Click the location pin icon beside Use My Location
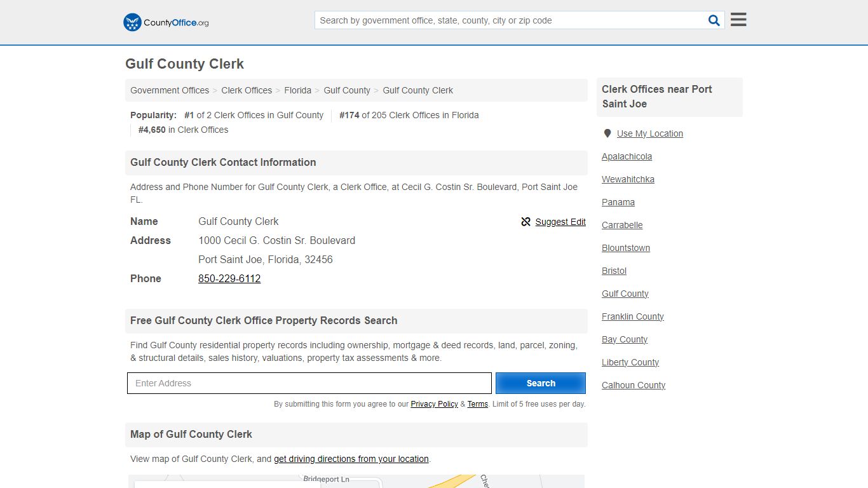This screenshot has height=488, width=868. click(x=607, y=133)
